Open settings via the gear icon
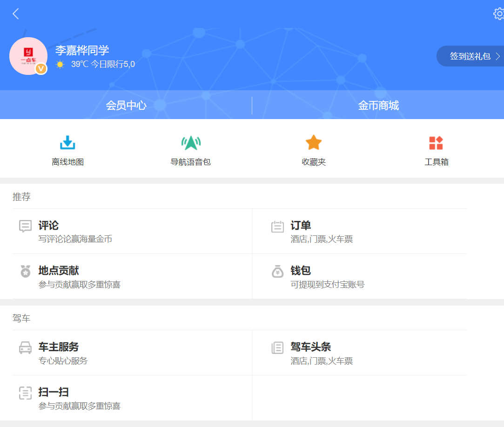Image resolution: width=504 pixels, height=427 pixels. point(498,14)
